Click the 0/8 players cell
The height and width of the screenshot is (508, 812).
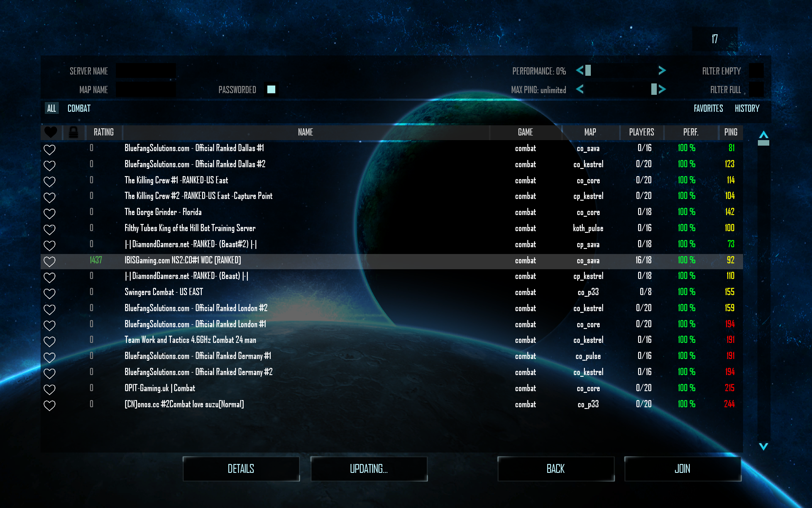tap(645, 292)
